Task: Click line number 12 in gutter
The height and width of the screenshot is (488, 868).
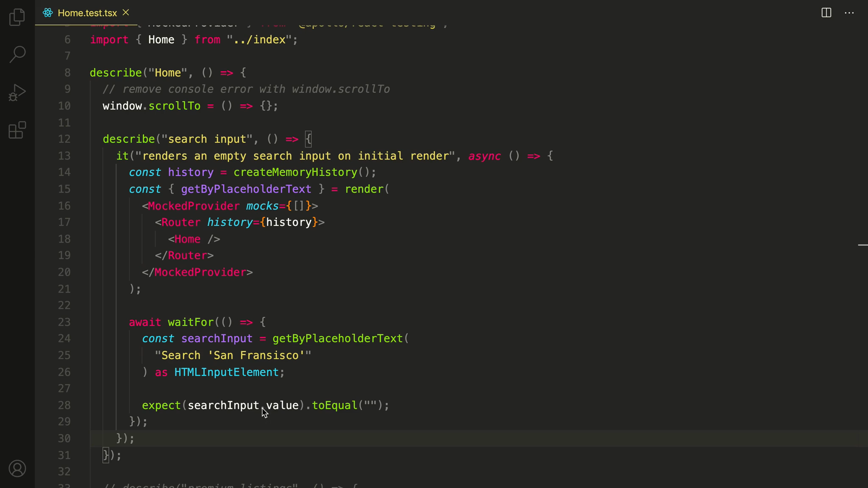Action: click(x=64, y=139)
